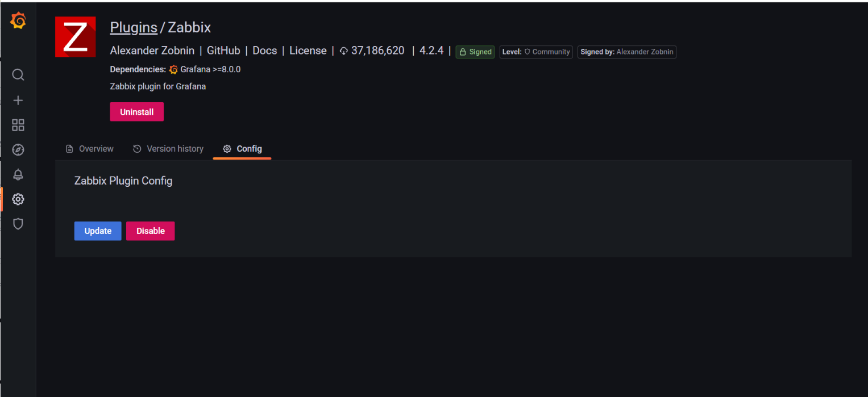Click the author name Alexander Zobnin
Screen dimensions: 868x397
[x=152, y=51]
